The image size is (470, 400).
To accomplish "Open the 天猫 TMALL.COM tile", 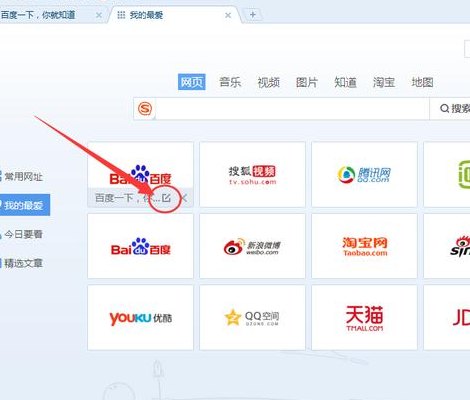I will [x=364, y=318].
